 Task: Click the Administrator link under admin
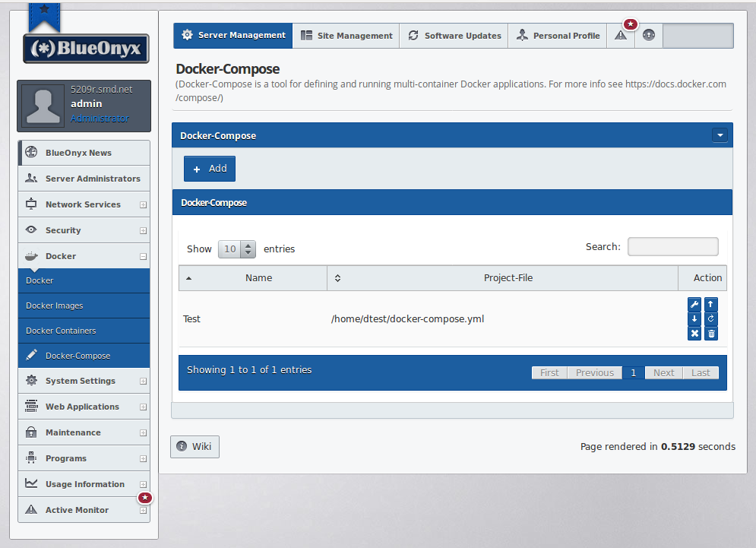(100, 119)
